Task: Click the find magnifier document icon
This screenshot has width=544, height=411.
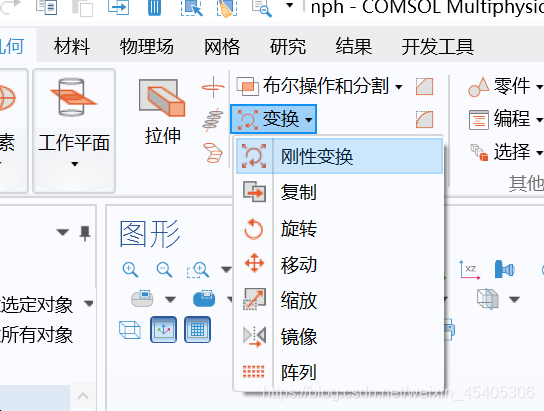Action: 262,8
